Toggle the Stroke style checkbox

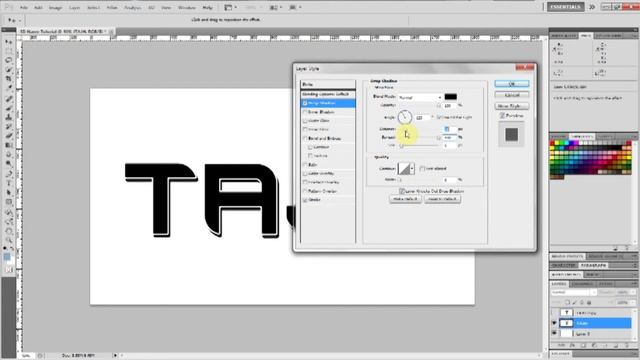(305, 200)
